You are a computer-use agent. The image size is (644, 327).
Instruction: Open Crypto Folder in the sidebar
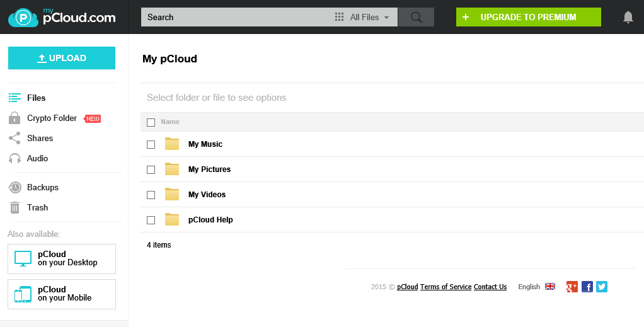pyautogui.click(x=52, y=118)
